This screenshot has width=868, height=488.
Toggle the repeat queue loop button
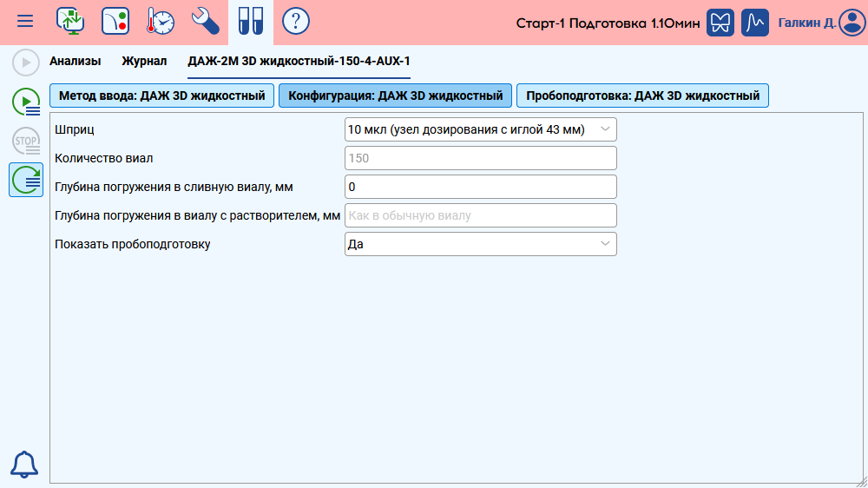[x=26, y=180]
